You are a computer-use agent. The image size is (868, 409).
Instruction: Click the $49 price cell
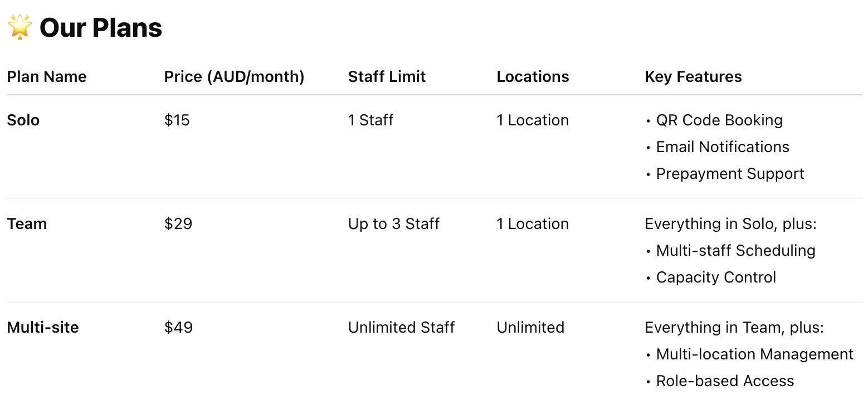(x=178, y=328)
